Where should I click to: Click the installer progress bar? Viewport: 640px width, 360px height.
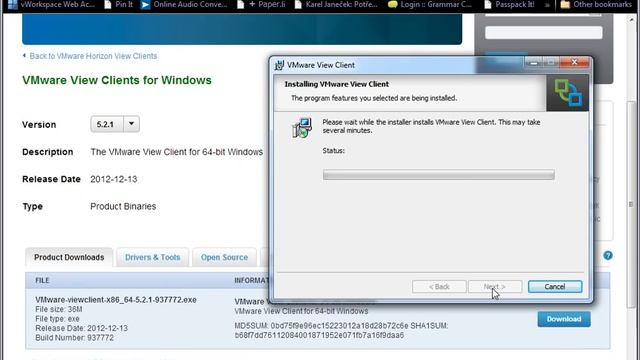point(438,175)
